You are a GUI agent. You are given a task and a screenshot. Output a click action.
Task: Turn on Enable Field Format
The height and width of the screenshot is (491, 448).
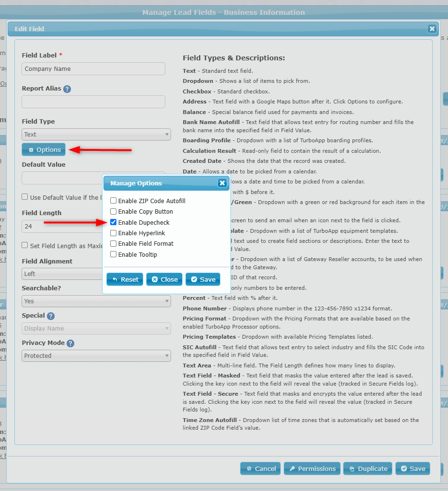(114, 244)
